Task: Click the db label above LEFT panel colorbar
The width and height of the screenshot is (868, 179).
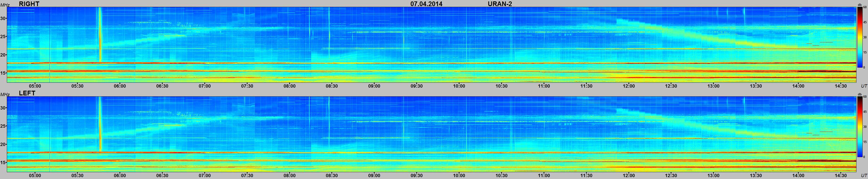Action: [x=860, y=94]
